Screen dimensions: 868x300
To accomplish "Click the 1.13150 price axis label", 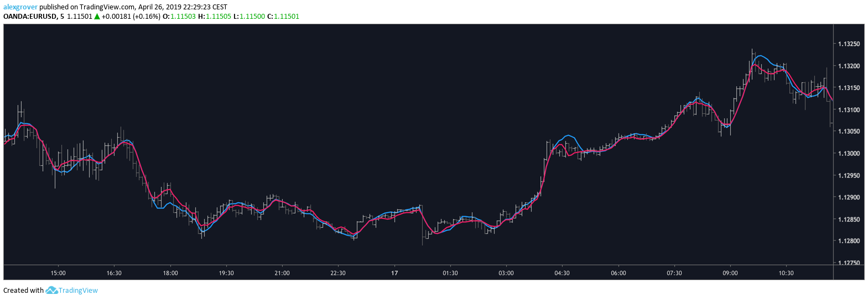I will [x=849, y=88].
